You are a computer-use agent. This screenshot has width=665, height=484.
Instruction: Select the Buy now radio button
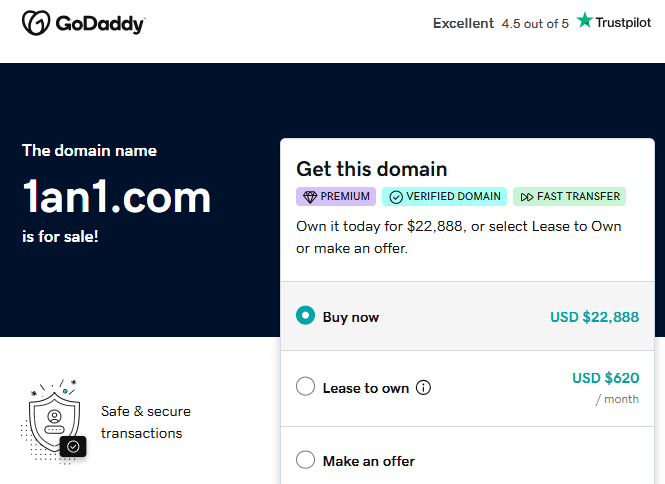pos(305,316)
